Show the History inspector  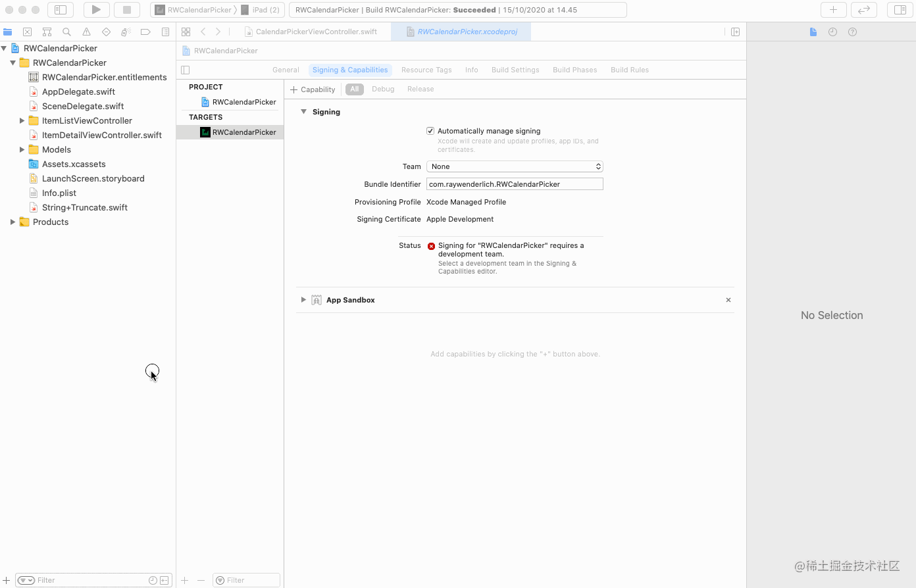point(832,32)
